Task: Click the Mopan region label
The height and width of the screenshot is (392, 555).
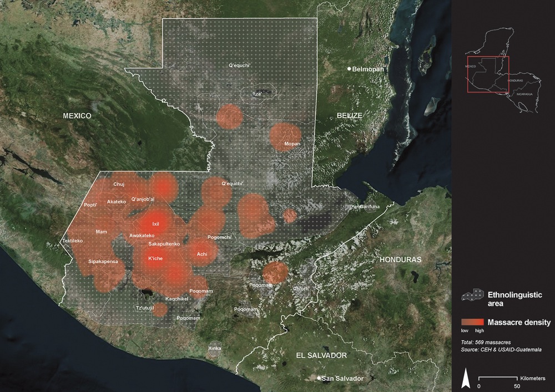Action: tap(292, 144)
